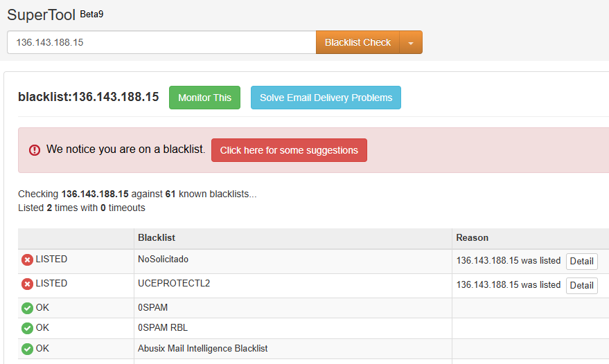Open Solve Email Delivery Problems

(x=326, y=98)
